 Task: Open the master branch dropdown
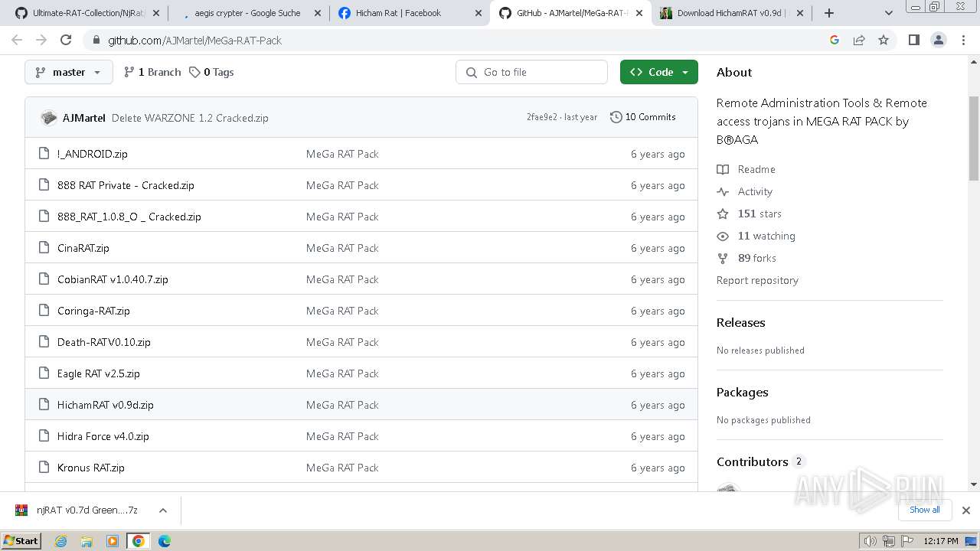[69, 72]
